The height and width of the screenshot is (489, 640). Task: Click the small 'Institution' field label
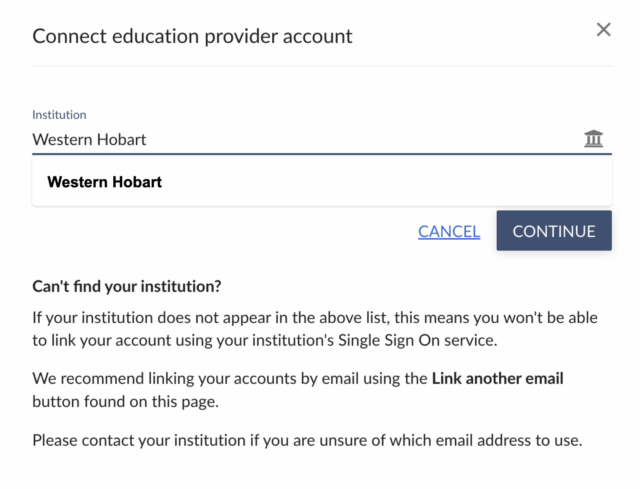[x=59, y=115]
